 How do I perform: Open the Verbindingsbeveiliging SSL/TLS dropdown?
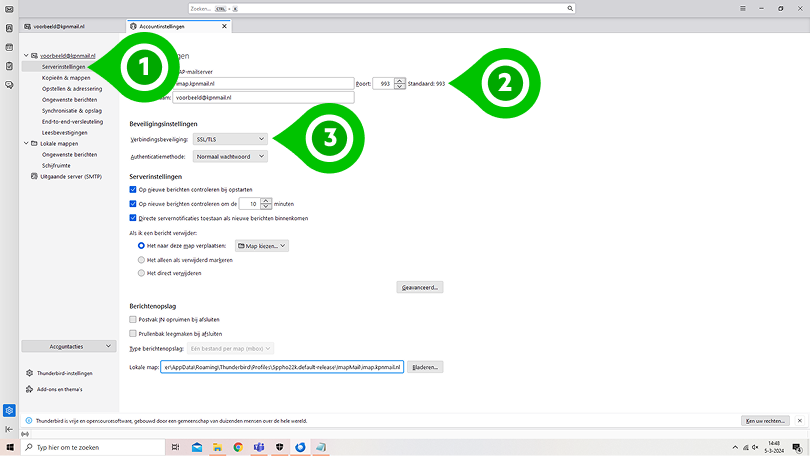pos(230,139)
